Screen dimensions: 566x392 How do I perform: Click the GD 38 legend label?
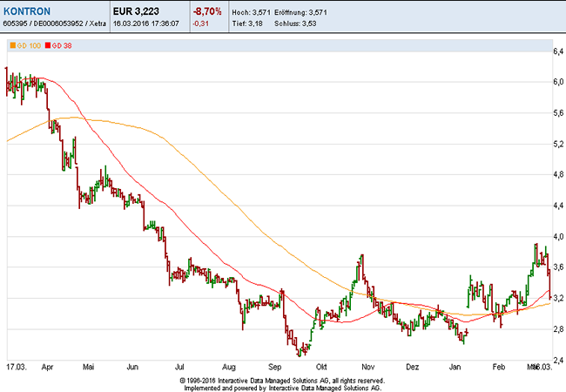(62, 46)
